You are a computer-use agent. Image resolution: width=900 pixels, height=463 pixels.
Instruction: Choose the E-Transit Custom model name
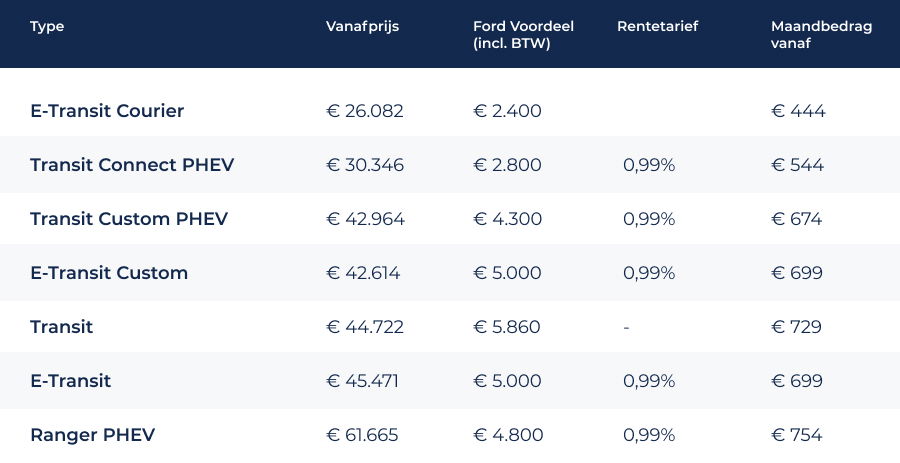[109, 273]
